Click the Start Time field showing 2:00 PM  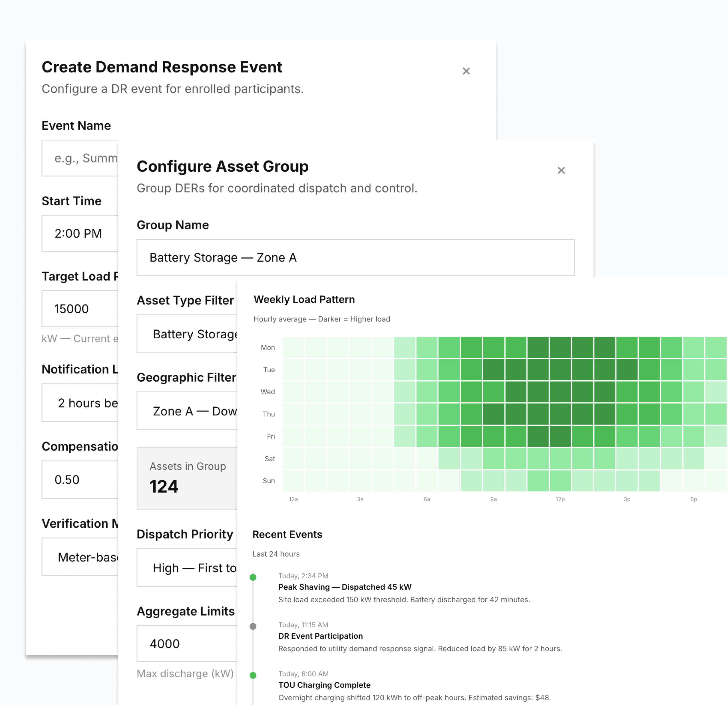(x=80, y=233)
